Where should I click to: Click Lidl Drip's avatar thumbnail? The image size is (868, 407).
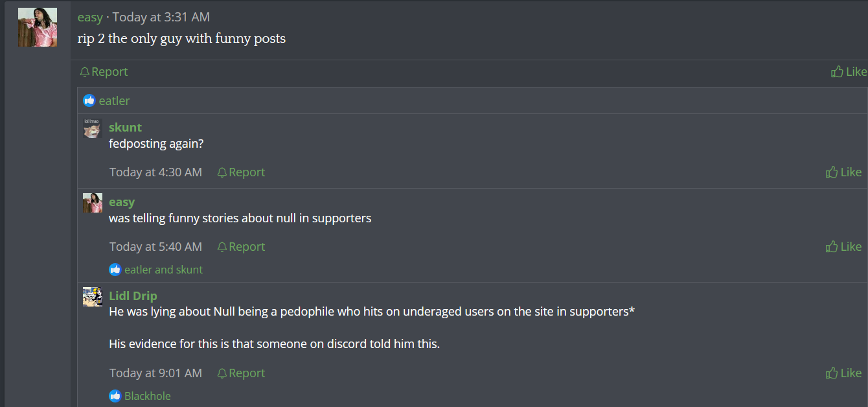click(x=93, y=297)
